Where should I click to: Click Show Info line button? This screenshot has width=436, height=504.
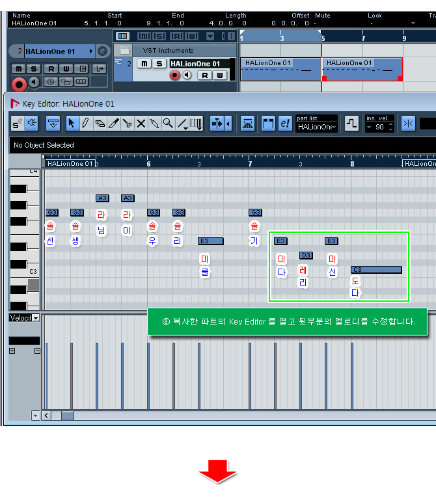pos(53,124)
